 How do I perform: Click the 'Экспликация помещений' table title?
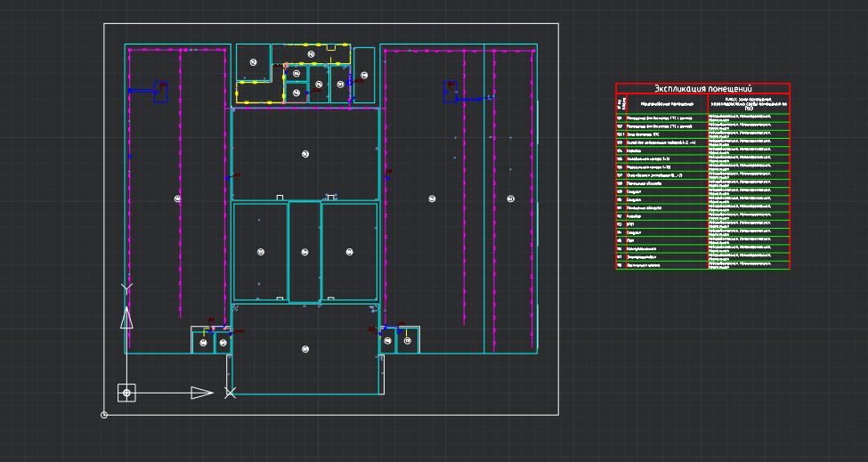(x=702, y=89)
